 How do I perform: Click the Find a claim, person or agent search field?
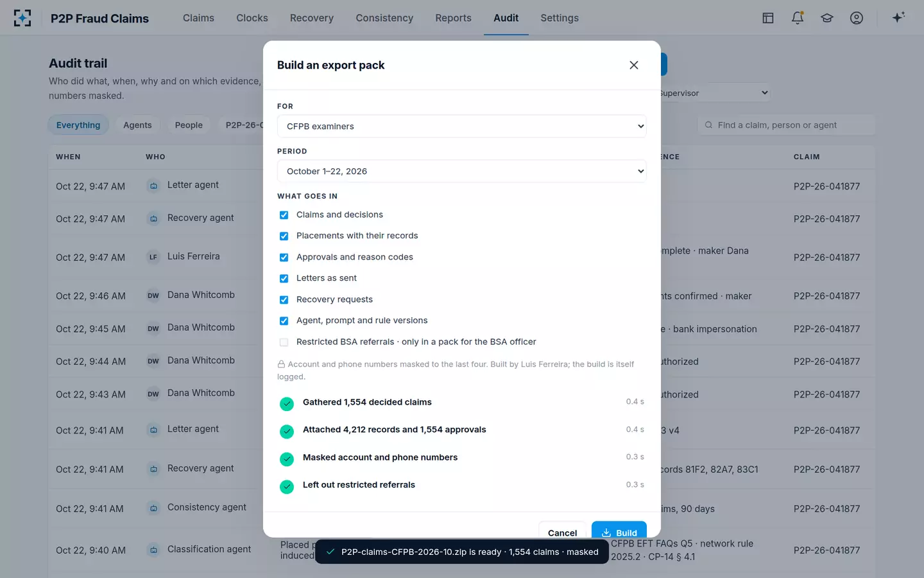786,125
